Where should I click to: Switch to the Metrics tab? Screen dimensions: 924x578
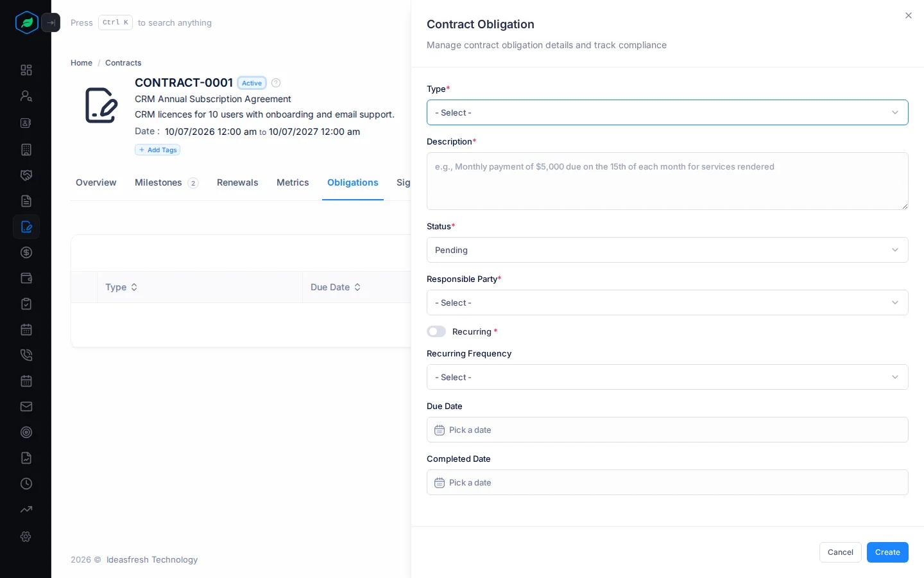tap(293, 182)
